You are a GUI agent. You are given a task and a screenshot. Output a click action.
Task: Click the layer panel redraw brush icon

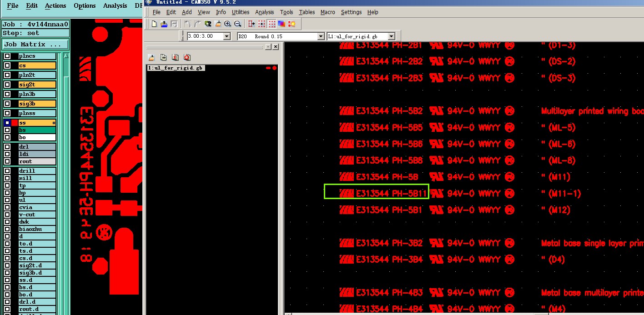tap(151, 57)
